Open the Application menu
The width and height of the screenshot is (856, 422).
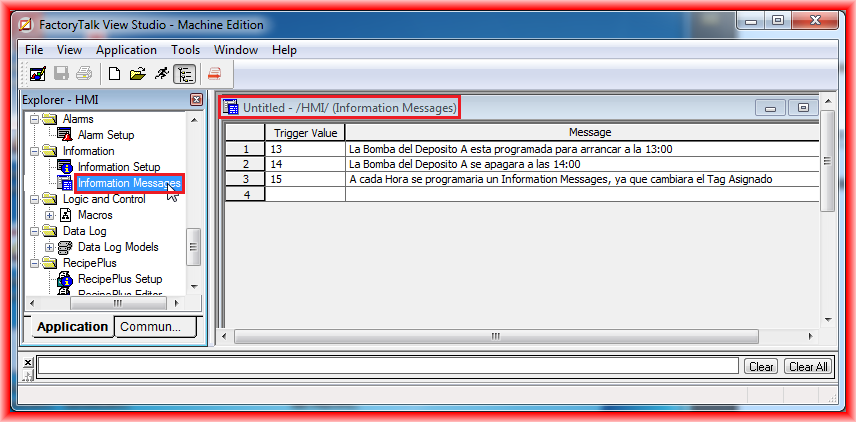126,50
